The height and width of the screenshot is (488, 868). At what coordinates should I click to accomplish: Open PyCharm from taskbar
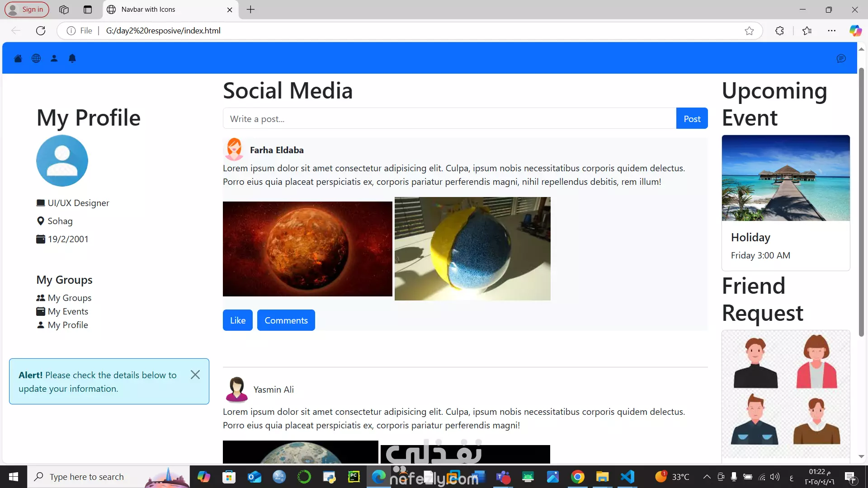pyautogui.click(x=354, y=477)
